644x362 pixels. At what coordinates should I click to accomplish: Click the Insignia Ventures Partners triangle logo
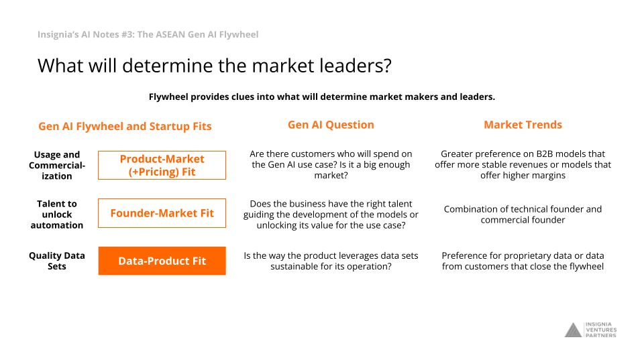(x=573, y=330)
